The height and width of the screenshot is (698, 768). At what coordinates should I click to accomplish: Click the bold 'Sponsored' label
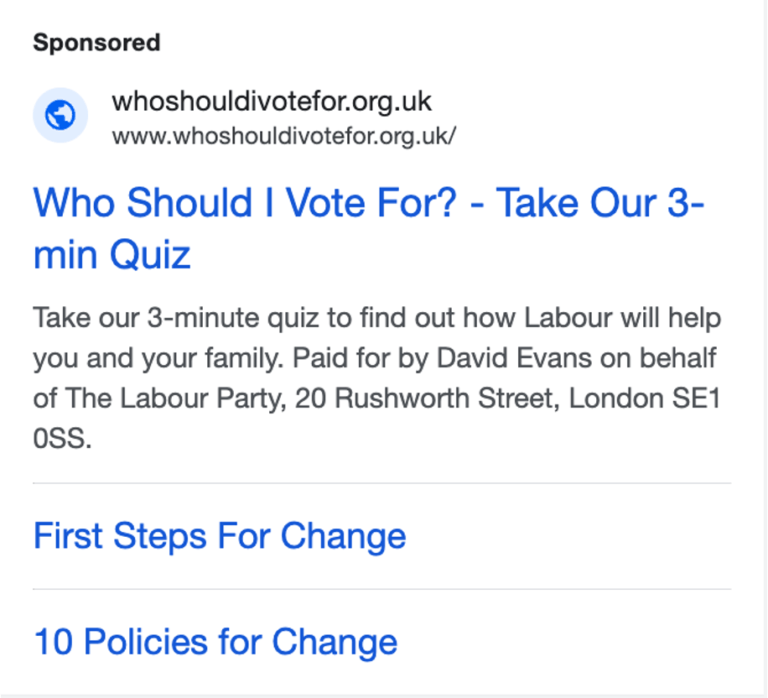point(96,43)
